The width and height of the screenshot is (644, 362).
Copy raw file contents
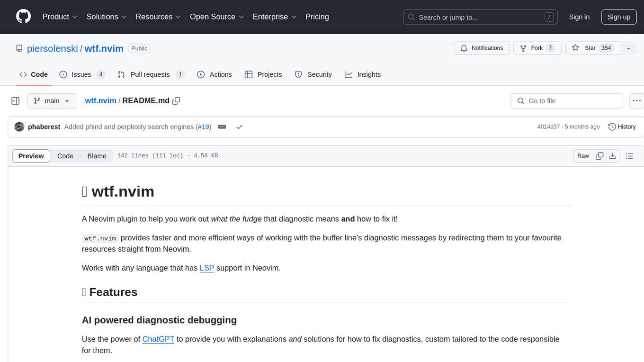(x=600, y=156)
